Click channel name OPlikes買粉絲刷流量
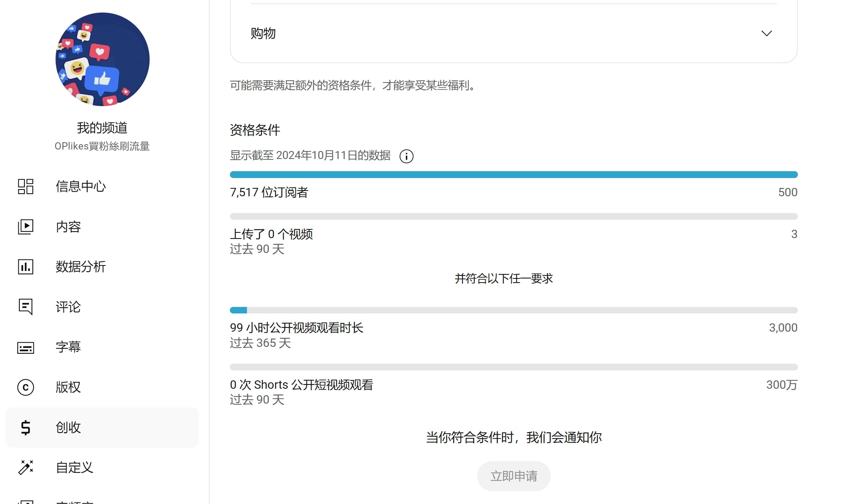 coord(102,146)
